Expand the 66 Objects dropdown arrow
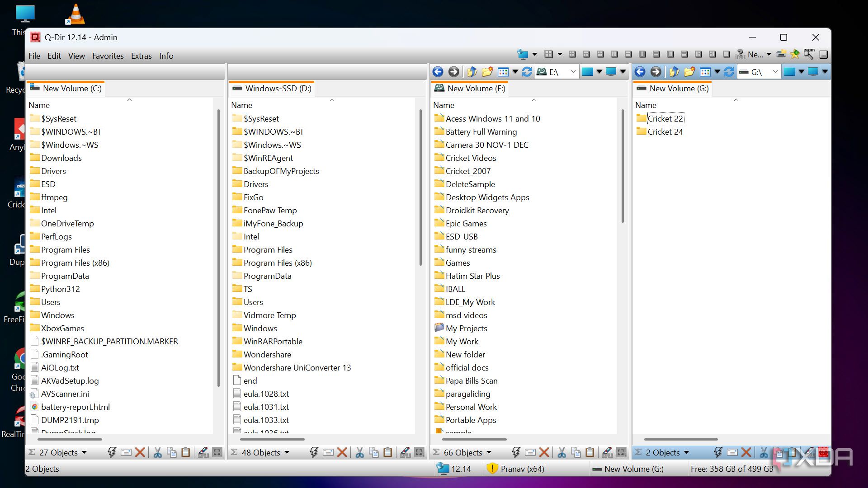868x488 pixels. (x=489, y=452)
